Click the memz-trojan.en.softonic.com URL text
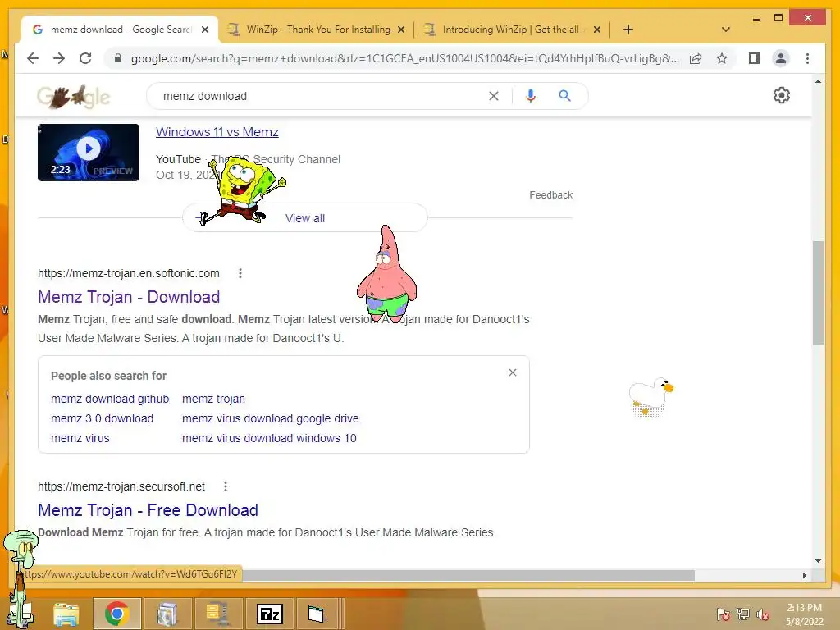The height and width of the screenshot is (630, 840). click(129, 273)
